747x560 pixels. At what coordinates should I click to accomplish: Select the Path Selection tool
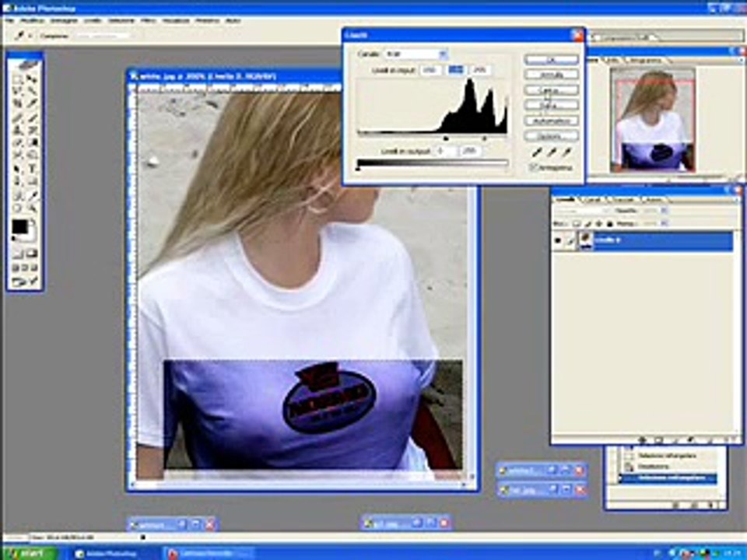click(x=18, y=168)
